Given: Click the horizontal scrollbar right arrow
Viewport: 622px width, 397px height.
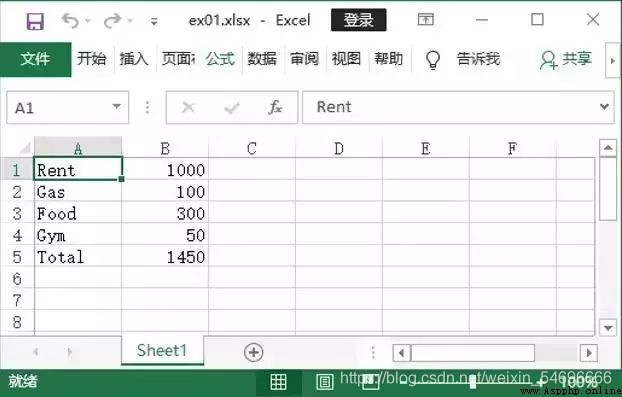Looking at the screenshot, I should (589, 353).
